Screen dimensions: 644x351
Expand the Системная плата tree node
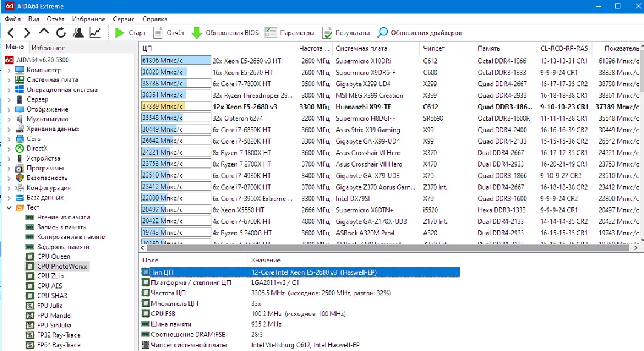pyautogui.click(x=9, y=80)
